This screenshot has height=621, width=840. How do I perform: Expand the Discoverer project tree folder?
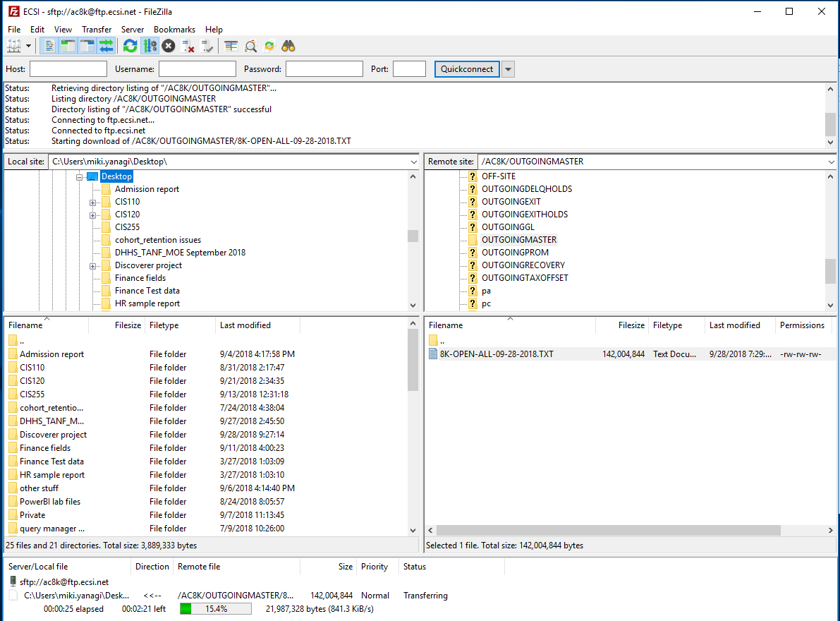click(x=92, y=266)
